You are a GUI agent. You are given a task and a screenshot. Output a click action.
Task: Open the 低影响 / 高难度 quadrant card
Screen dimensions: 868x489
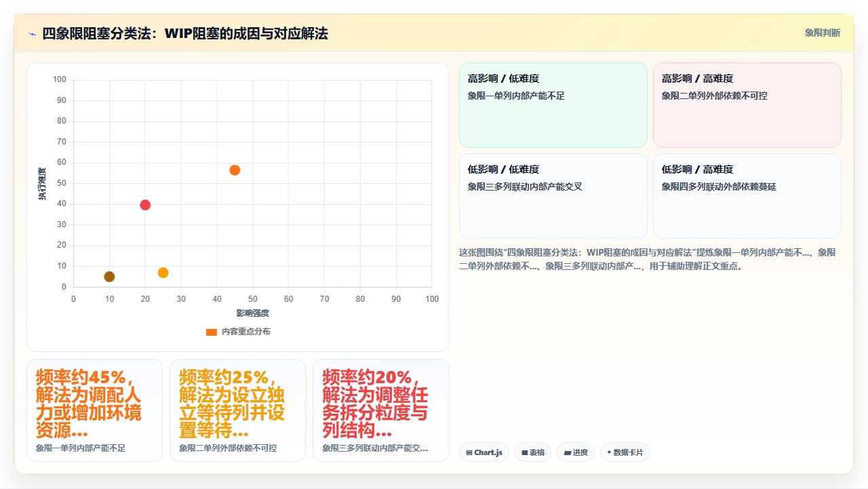point(747,196)
